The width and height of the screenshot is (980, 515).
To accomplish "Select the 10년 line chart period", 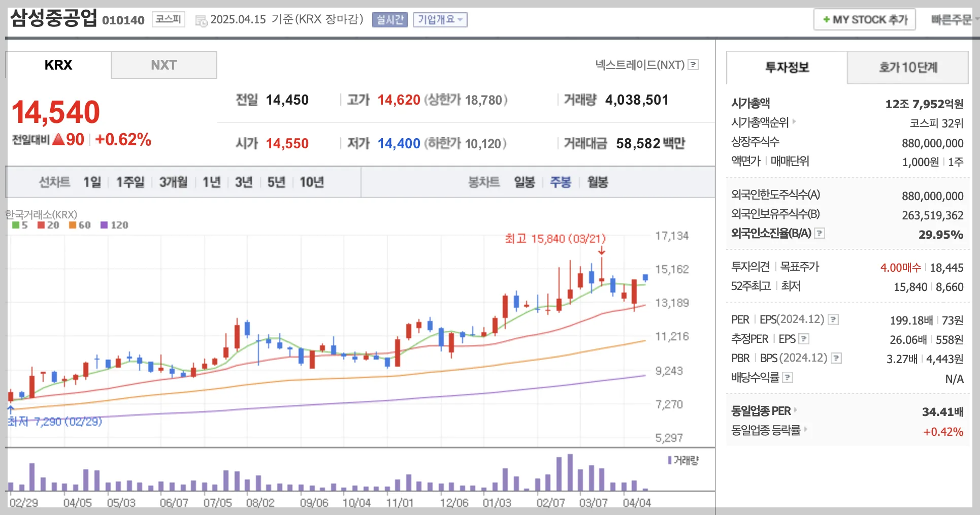I will [x=312, y=182].
